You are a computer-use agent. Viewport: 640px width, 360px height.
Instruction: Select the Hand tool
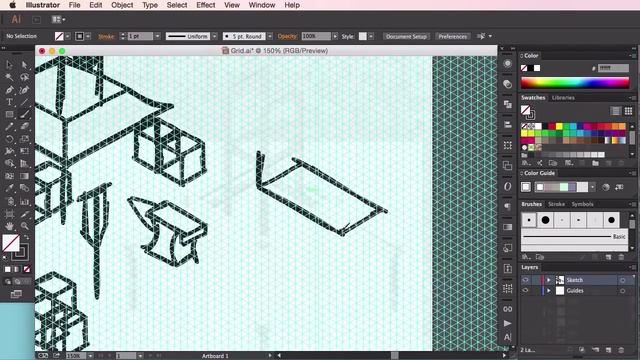click(9, 226)
